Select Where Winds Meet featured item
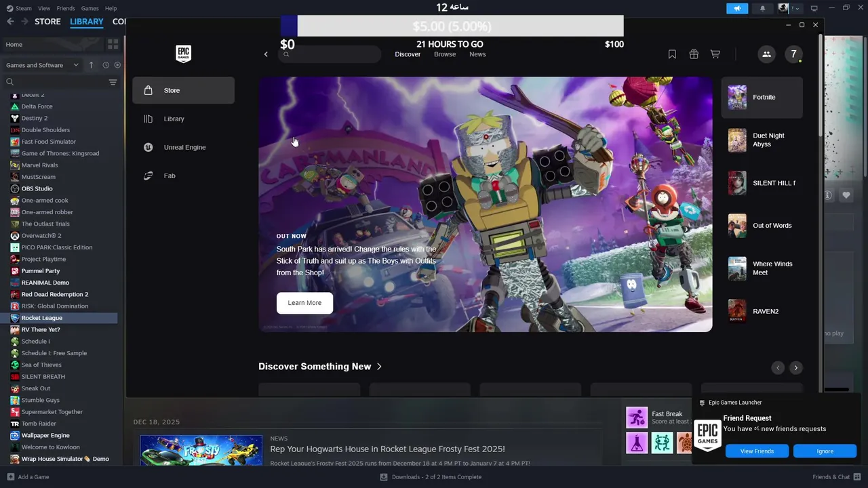This screenshot has width=868, height=488. pyautogui.click(x=762, y=268)
